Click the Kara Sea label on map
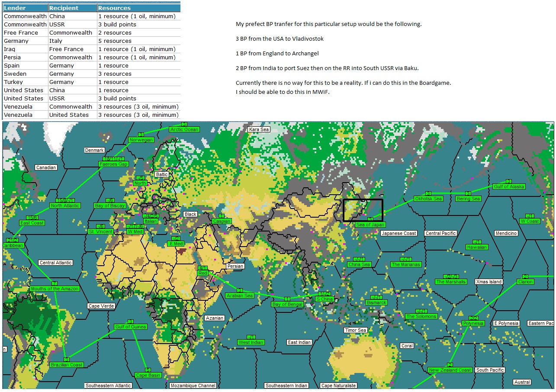Image resolution: width=556 pixels, height=392 pixels. pyautogui.click(x=259, y=129)
